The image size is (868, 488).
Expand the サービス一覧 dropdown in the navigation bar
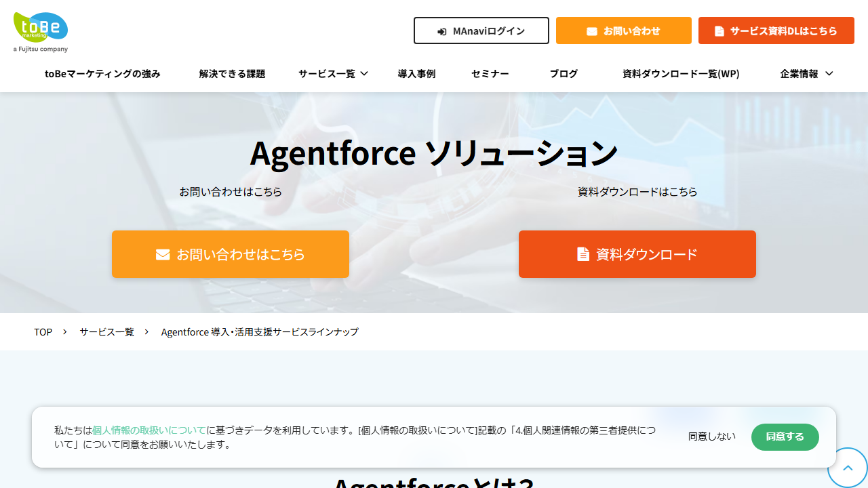[x=333, y=74]
